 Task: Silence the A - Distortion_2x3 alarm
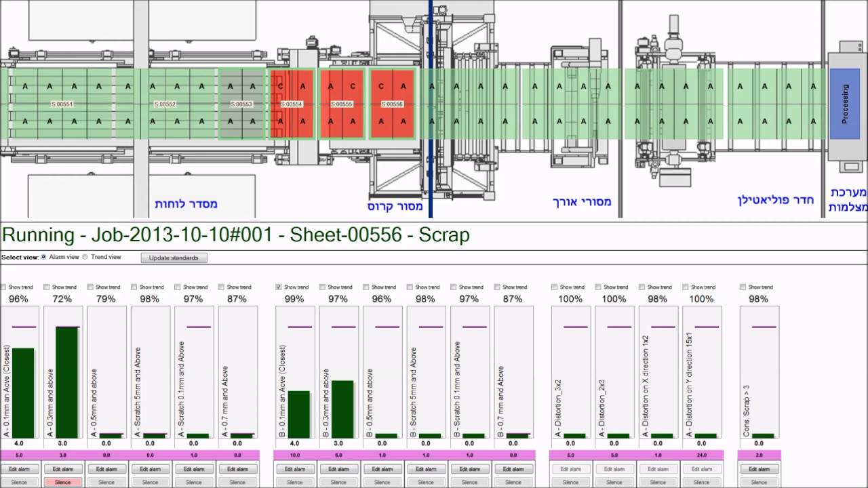(x=614, y=482)
